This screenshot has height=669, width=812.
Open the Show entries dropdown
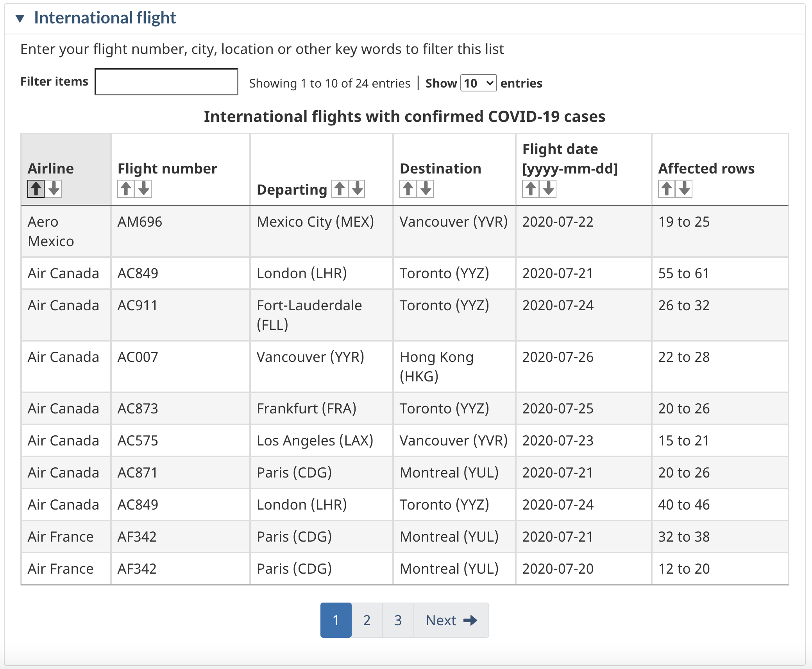tap(478, 83)
